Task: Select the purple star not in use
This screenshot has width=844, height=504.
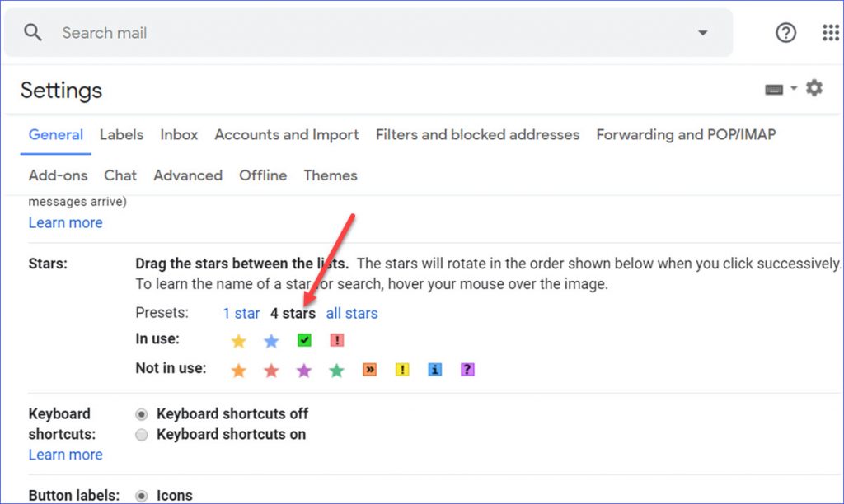Action: point(304,370)
